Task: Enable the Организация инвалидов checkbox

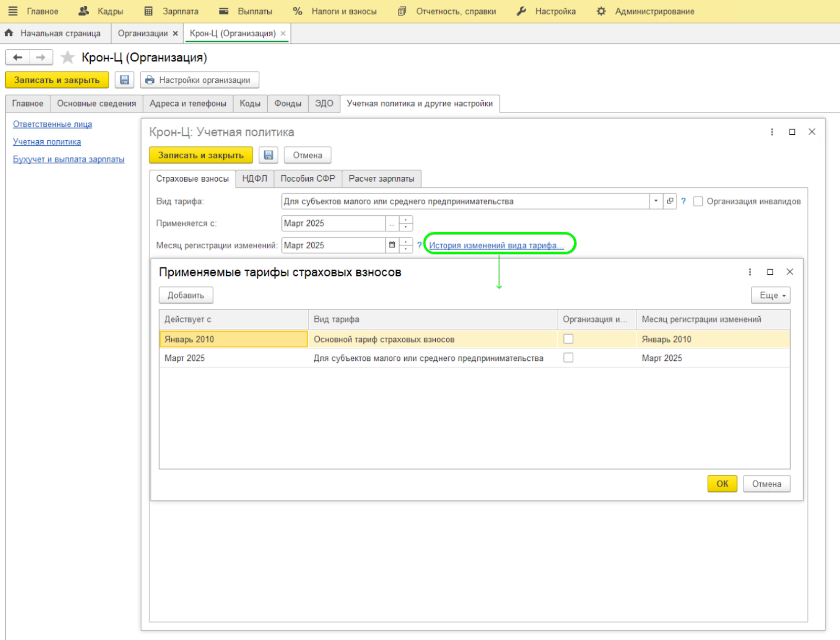Action: point(698,201)
